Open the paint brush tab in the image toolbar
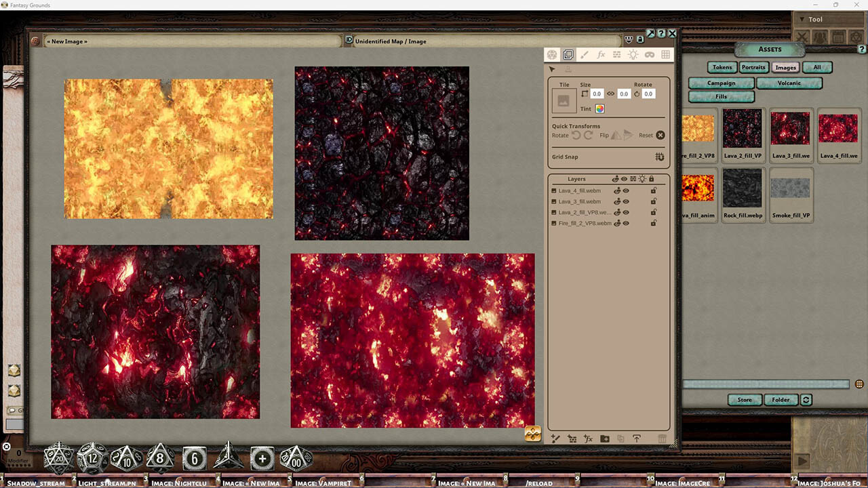 click(x=585, y=55)
